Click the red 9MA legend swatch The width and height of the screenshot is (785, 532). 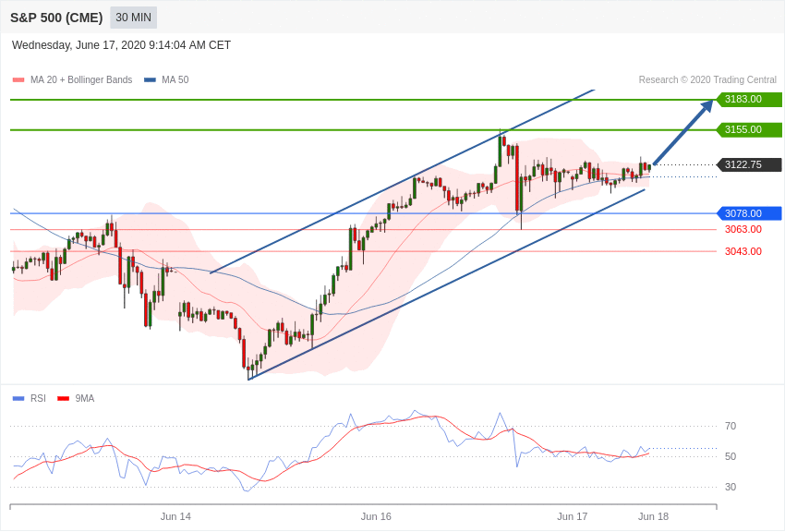pyautogui.click(x=64, y=398)
